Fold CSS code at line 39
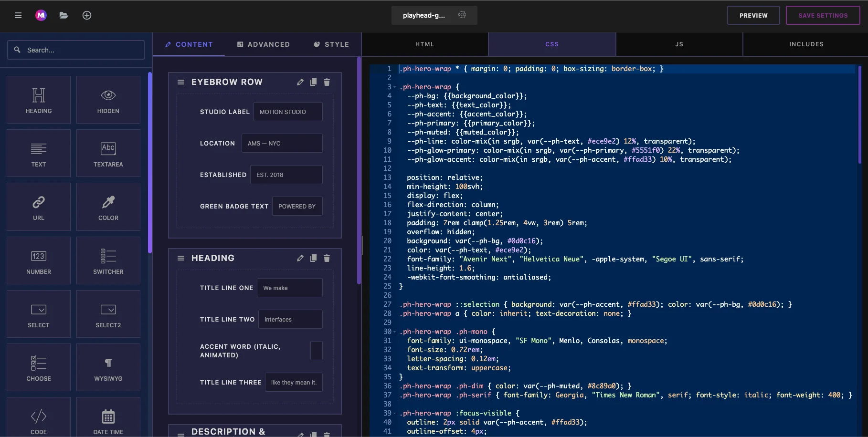This screenshot has height=437, width=868. [395, 413]
